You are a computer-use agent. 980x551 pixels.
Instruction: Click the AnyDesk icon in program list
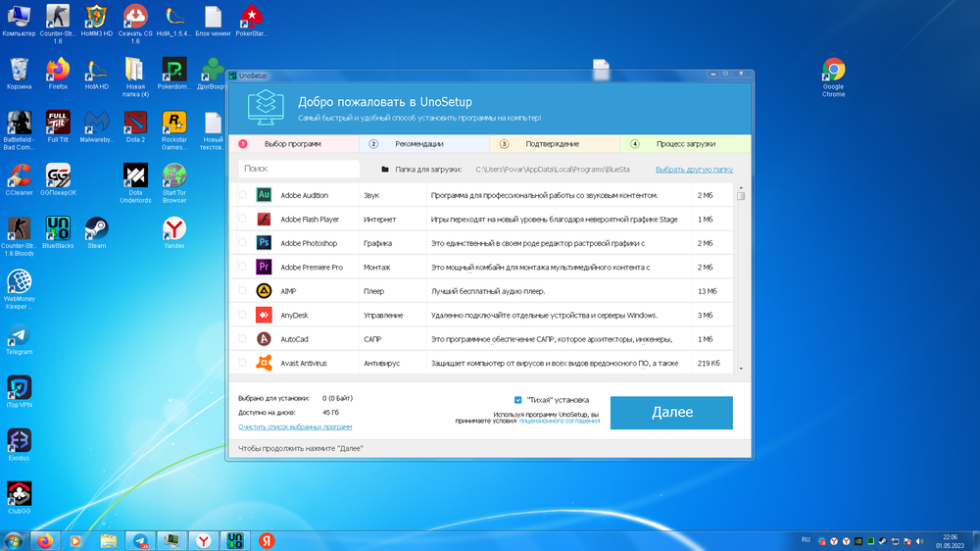coord(264,315)
